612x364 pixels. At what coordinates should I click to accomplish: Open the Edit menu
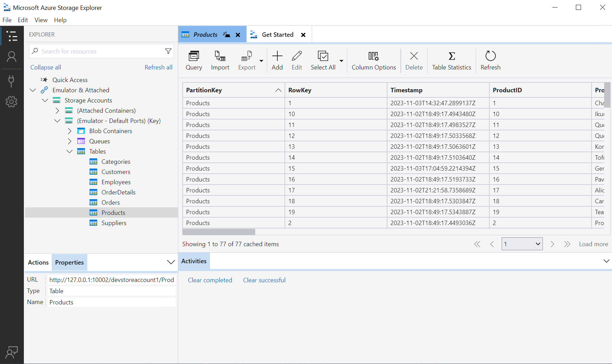(23, 20)
